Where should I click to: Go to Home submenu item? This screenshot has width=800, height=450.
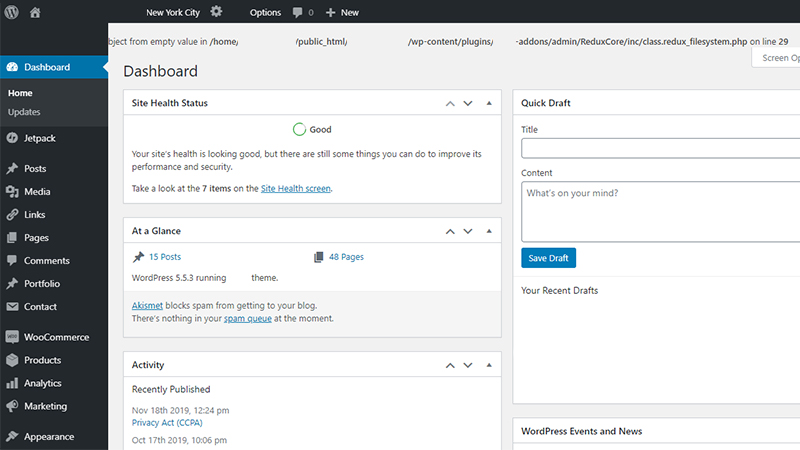(20, 93)
